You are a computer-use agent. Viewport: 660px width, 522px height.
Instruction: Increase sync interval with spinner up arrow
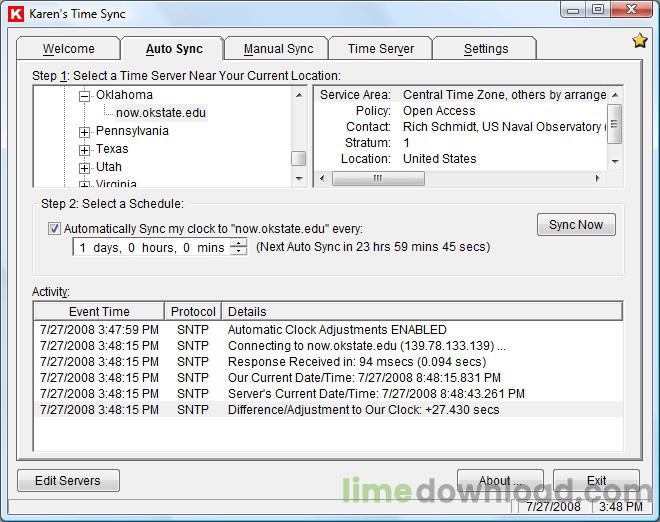[239, 242]
